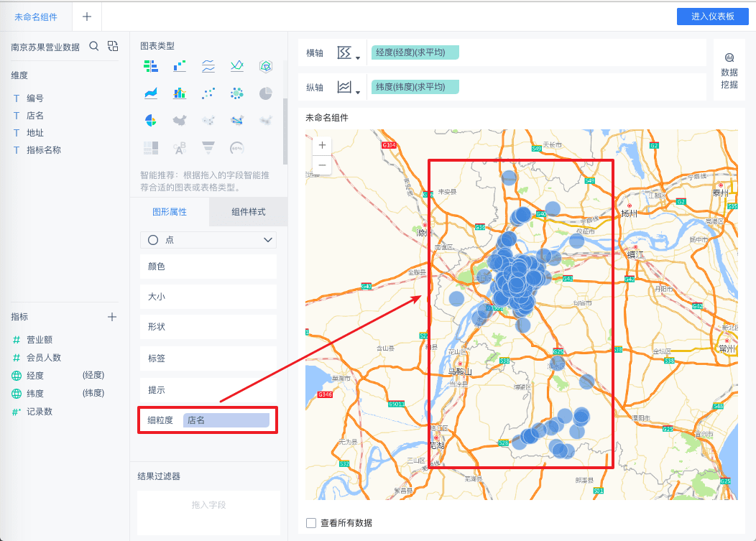The width and height of the screenshot is (756, 541).
Task: Click 经度(经度)(求平均) field pill on horizontal axis
Action: (x=415, y=52)
